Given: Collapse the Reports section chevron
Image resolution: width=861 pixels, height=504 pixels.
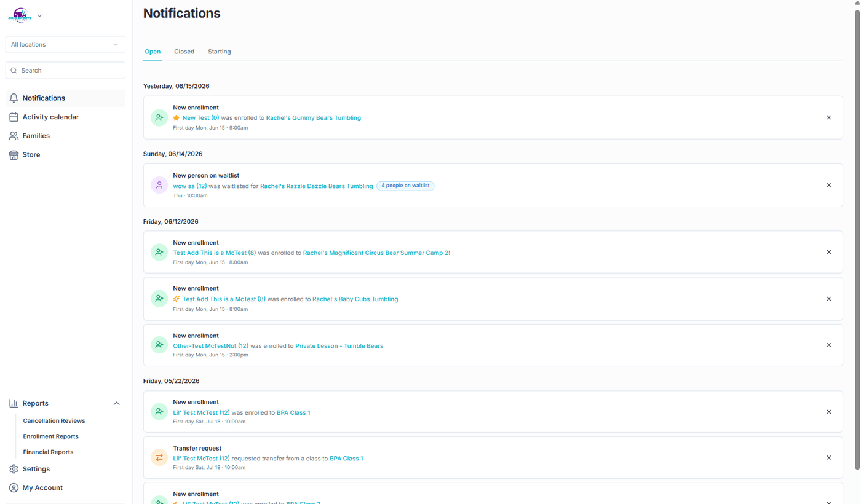Looking at the screenshot, I should pos(116,403).
